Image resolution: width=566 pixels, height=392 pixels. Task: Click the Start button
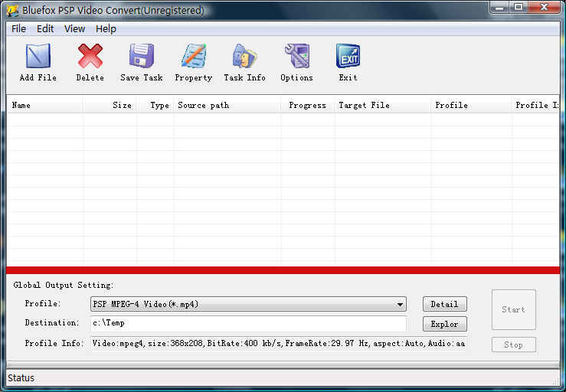[x=514, y=310]
